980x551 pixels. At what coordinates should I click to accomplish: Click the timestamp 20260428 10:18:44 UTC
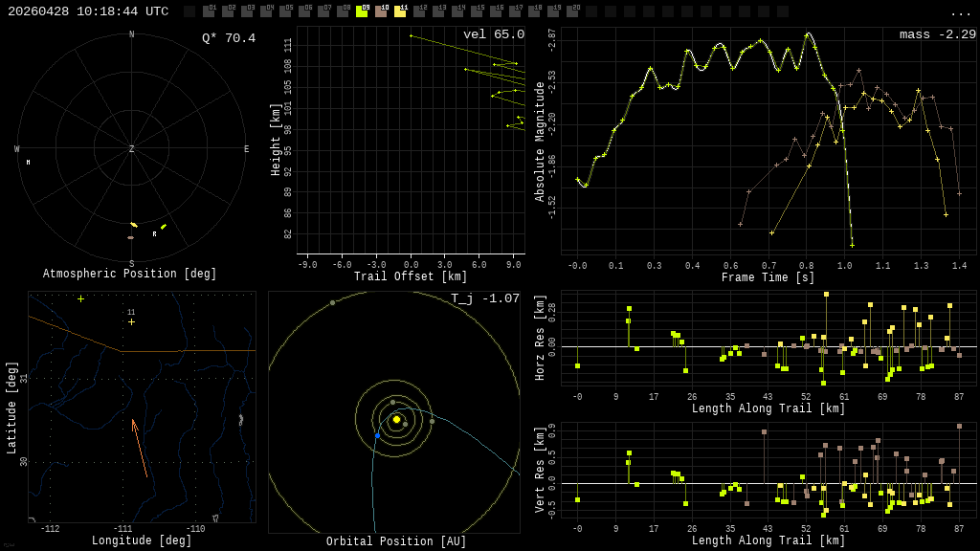[88, 11]
